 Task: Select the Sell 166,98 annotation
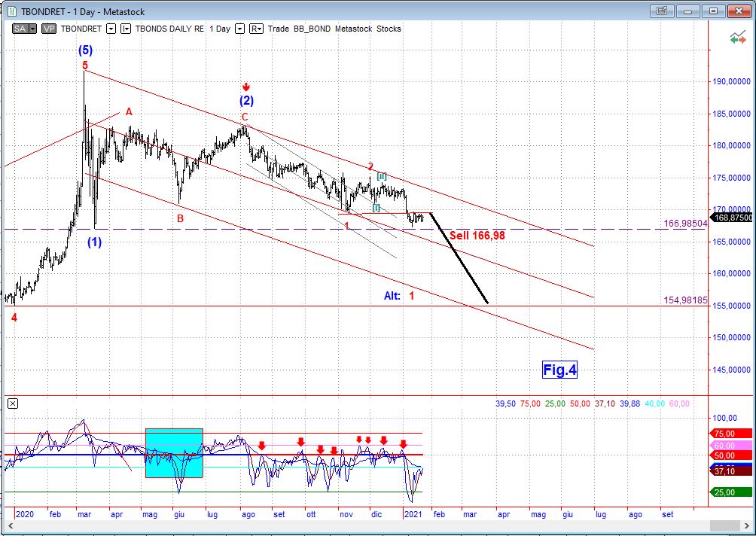click(477, 235)
